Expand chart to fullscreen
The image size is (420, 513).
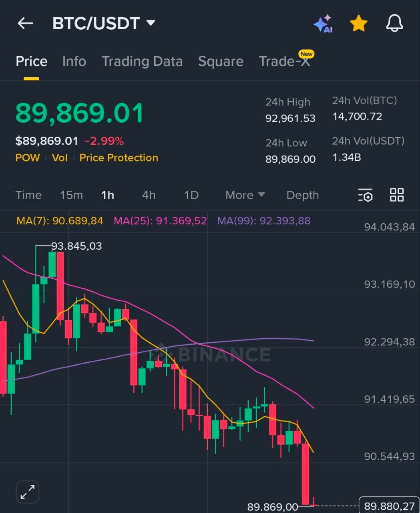[x=28, y=492]
